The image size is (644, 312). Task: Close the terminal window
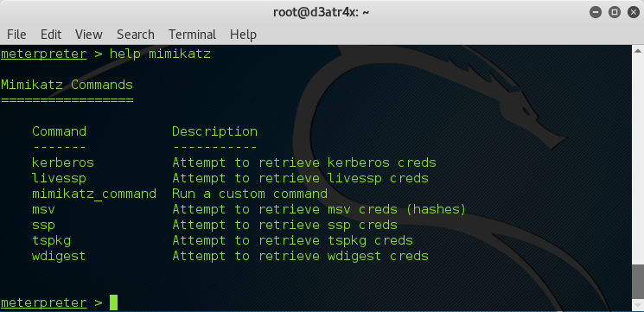pos(634,12)
